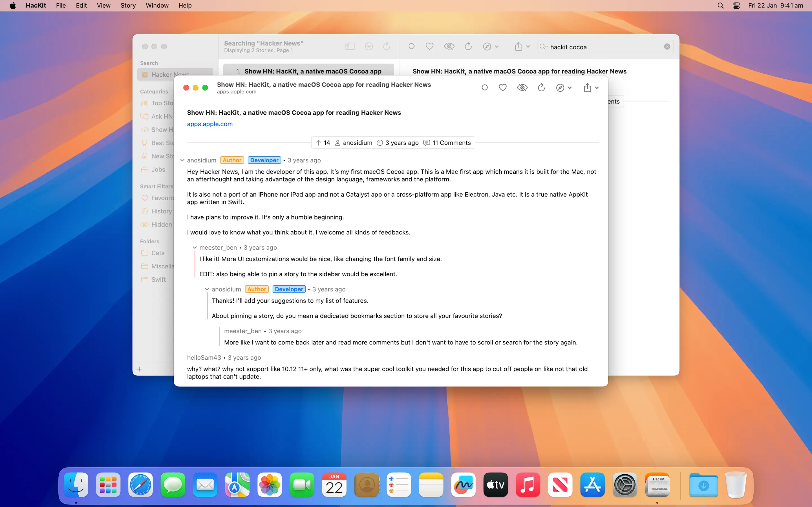
Task: Click reload icon in front window toolbar
Action: (x=541, y=88)
